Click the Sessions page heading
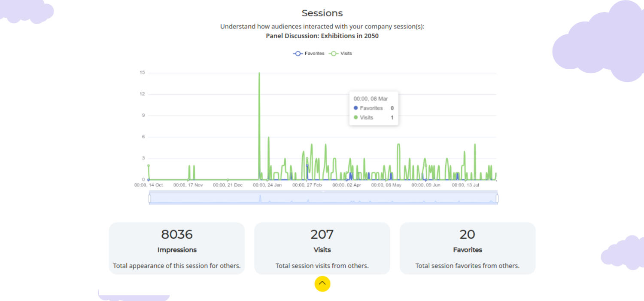This screenshot has height=301, width=644. click(322, 13)
